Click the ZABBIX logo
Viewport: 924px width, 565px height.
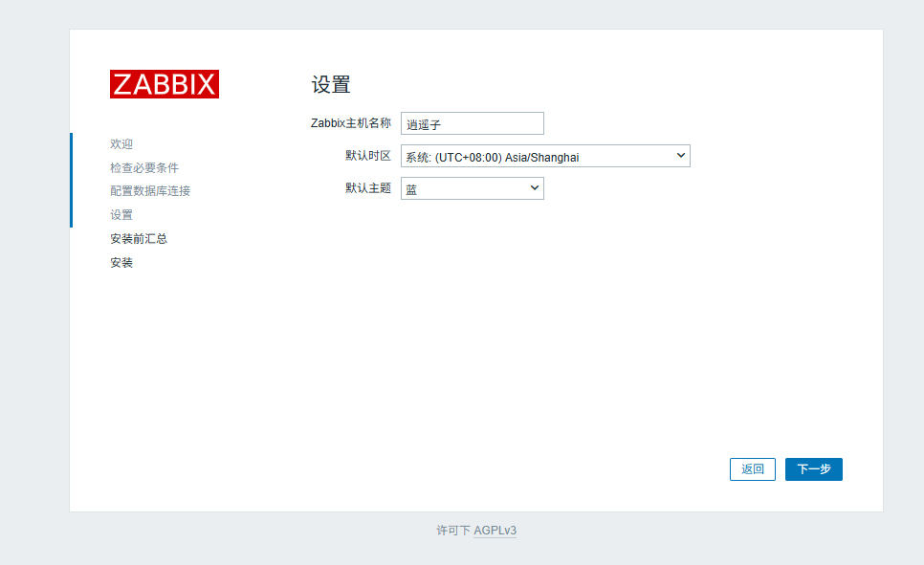pos(165,84)
